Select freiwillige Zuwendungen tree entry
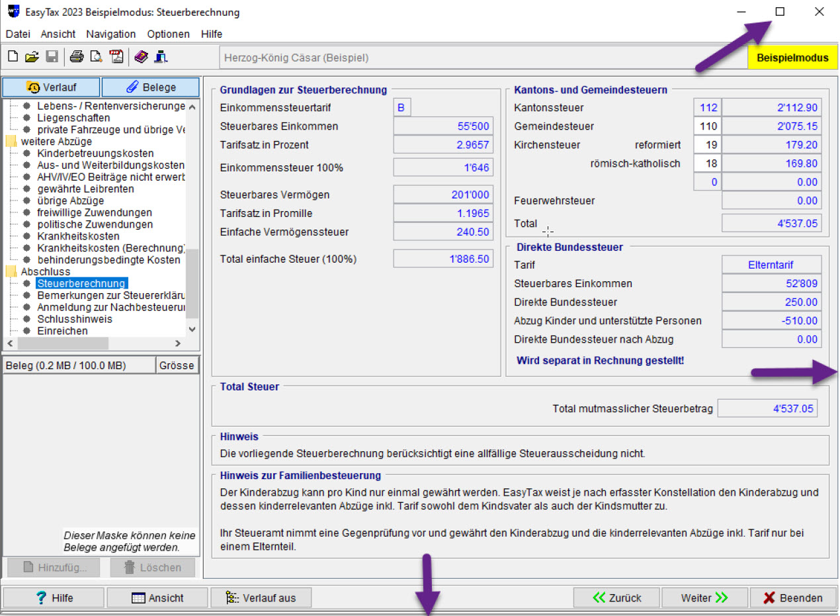 95,212
